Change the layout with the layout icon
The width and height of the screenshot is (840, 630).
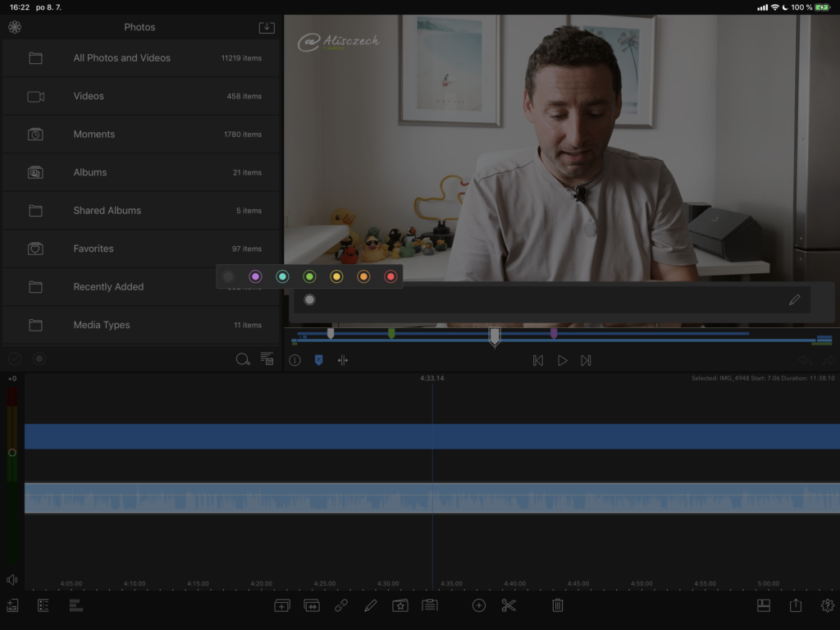click(764, 605)
